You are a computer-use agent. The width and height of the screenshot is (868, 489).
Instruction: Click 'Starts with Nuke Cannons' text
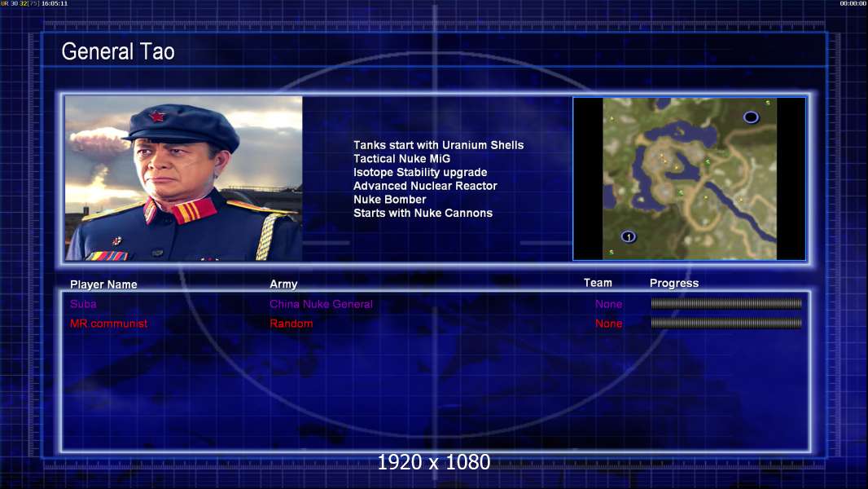coord(423,213)
